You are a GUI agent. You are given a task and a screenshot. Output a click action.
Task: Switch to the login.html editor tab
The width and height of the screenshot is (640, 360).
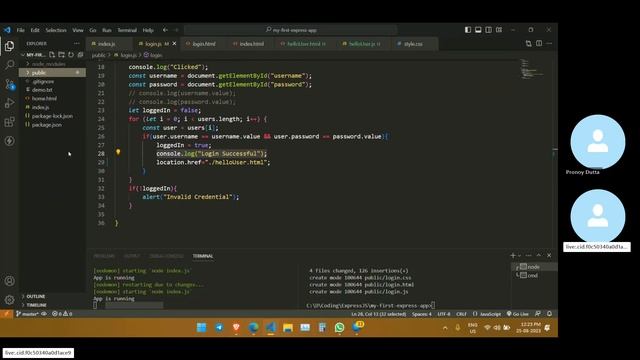[203, 44]
